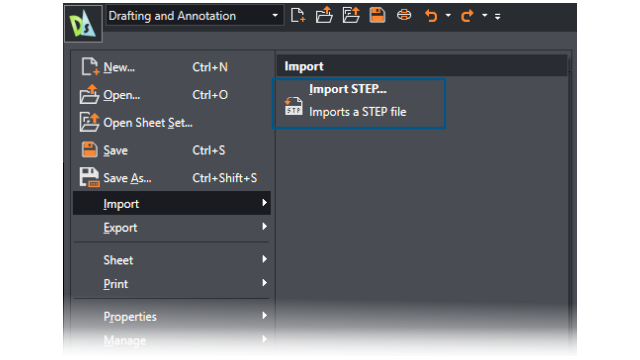This screenshot has height=360, width=640.
Task: Click the Undo arrow icon
Action: tap(431, 16)
